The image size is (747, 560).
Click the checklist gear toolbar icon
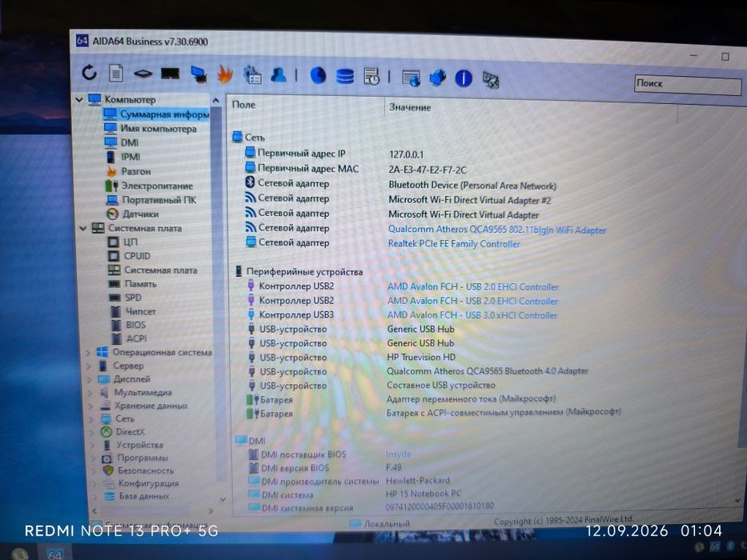click(252, 75)
